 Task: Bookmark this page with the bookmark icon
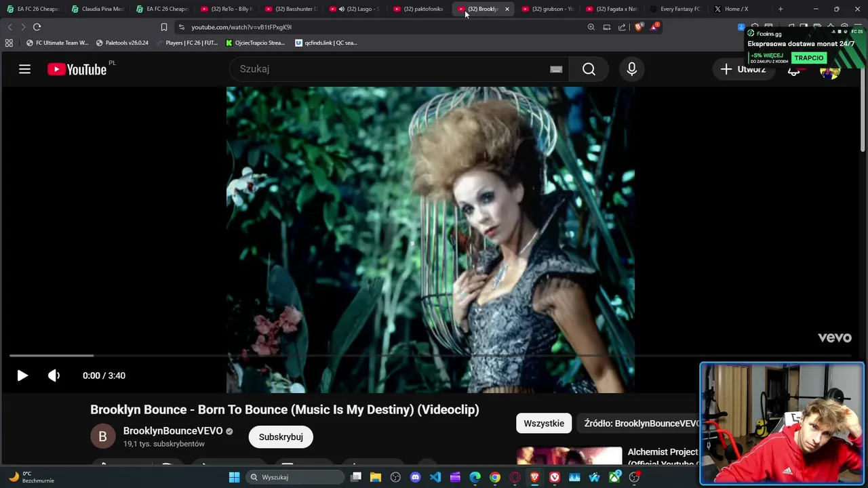(x=163, y=27)
